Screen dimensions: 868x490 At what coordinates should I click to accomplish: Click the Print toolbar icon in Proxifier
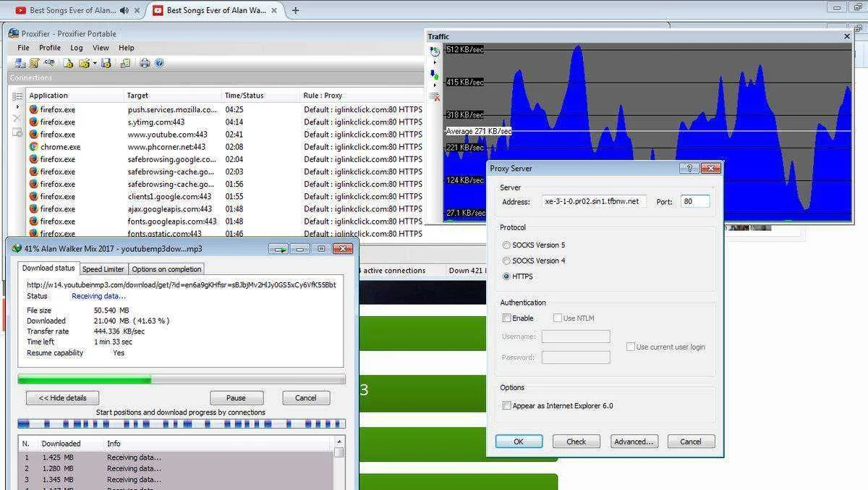[145, 64]
